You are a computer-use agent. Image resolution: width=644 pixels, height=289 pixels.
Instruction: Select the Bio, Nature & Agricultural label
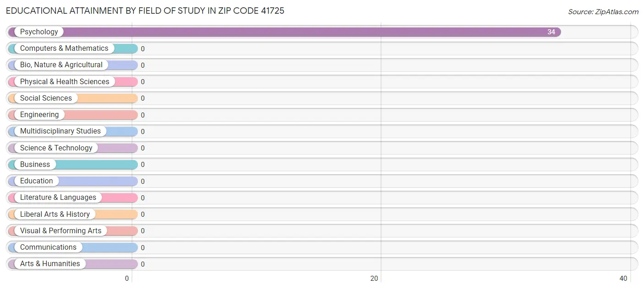(61, 65)
